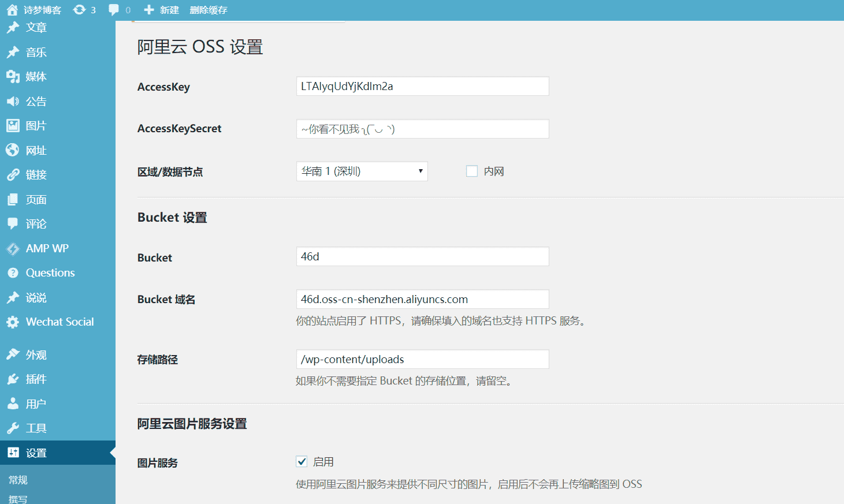Viewport: 844px width, 504px height.
Task: Click the pin icon beside 文章
Action: [13, 27]
